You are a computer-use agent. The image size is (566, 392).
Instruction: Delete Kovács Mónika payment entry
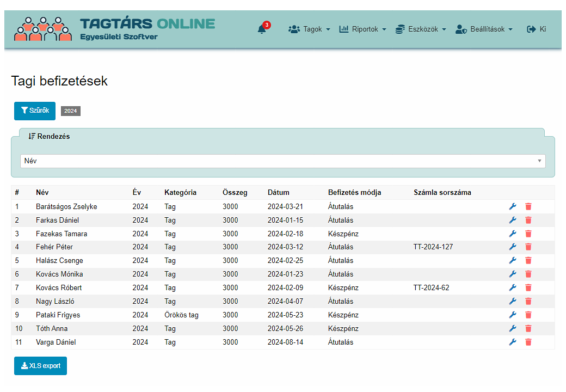(x=528, y=274)
